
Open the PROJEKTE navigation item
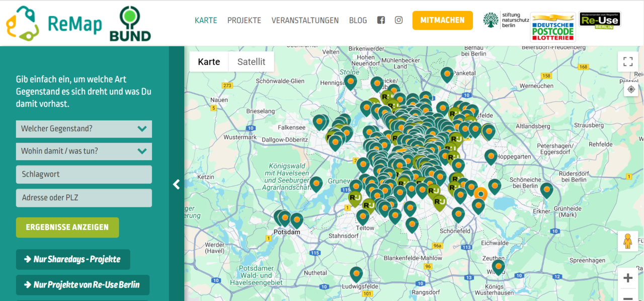[x=244, y=21]
